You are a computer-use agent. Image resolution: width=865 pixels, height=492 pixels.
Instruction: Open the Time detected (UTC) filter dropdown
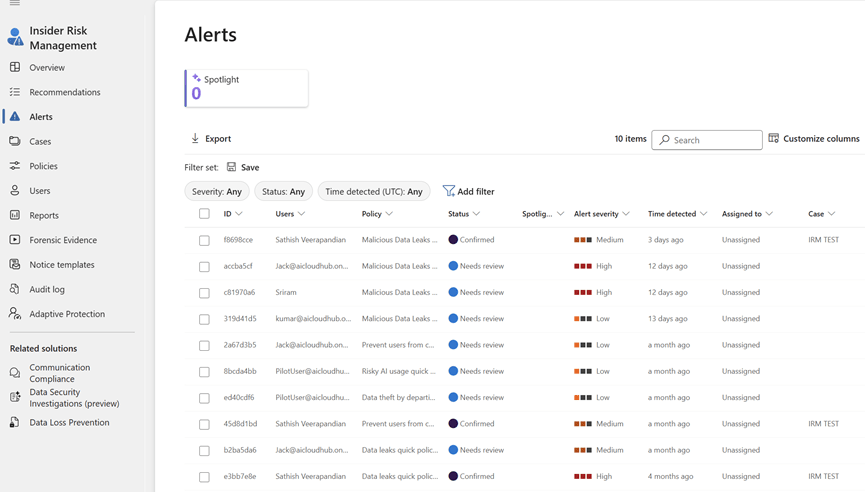tap(373, 191)
